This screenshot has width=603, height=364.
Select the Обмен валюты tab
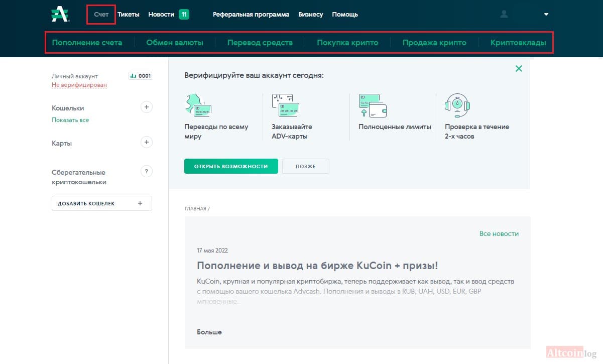(175, 43)
